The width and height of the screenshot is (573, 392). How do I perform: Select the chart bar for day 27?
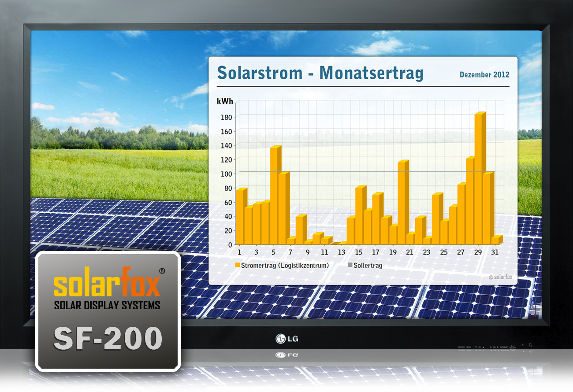point(463,214)
